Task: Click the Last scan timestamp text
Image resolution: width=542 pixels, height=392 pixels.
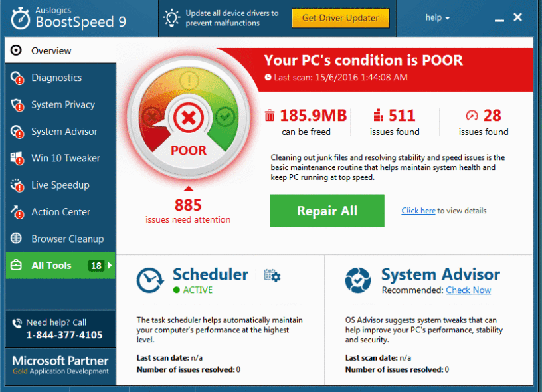Action: pos(341,78)
